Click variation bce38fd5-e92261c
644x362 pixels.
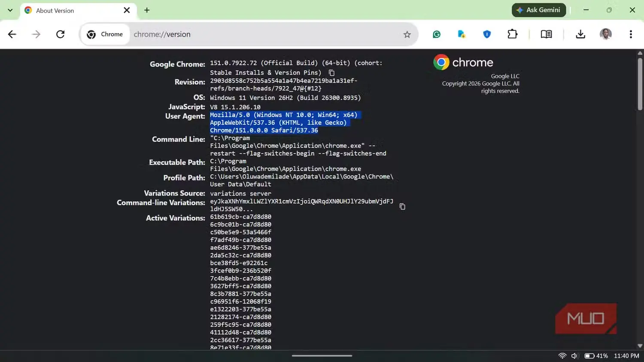click(239, 263)
